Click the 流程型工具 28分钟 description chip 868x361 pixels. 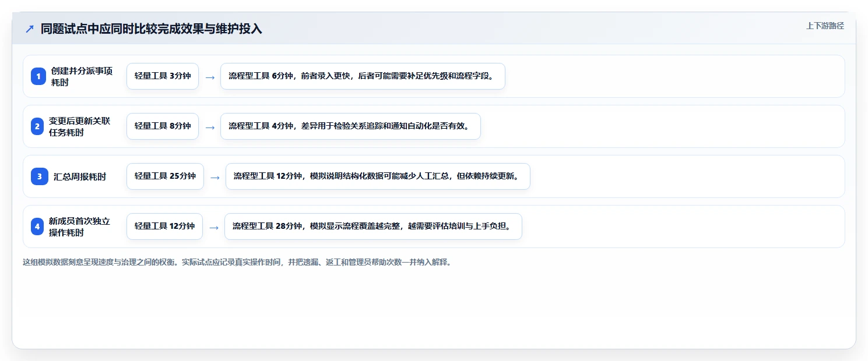point(373,226)
